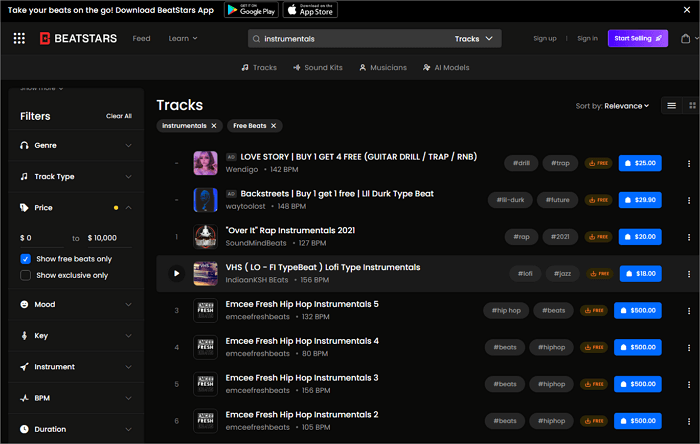
Task: Open more options for LOVE STORY track
Action: click(x=688, y=163)
